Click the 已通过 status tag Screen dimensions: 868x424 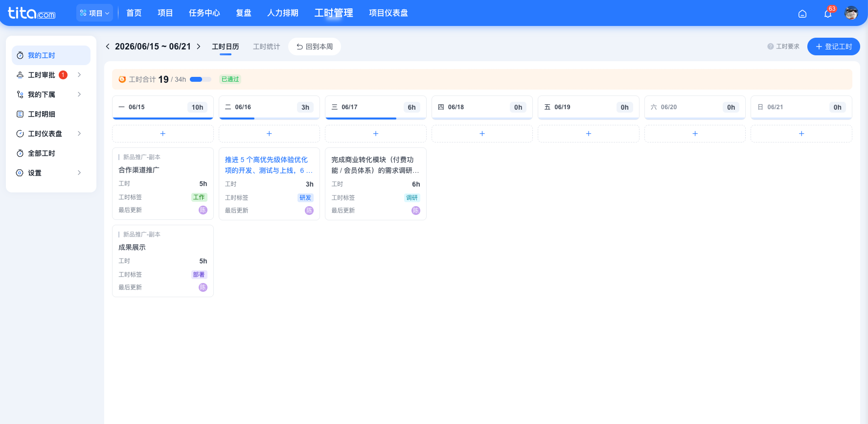pos(230,79)
